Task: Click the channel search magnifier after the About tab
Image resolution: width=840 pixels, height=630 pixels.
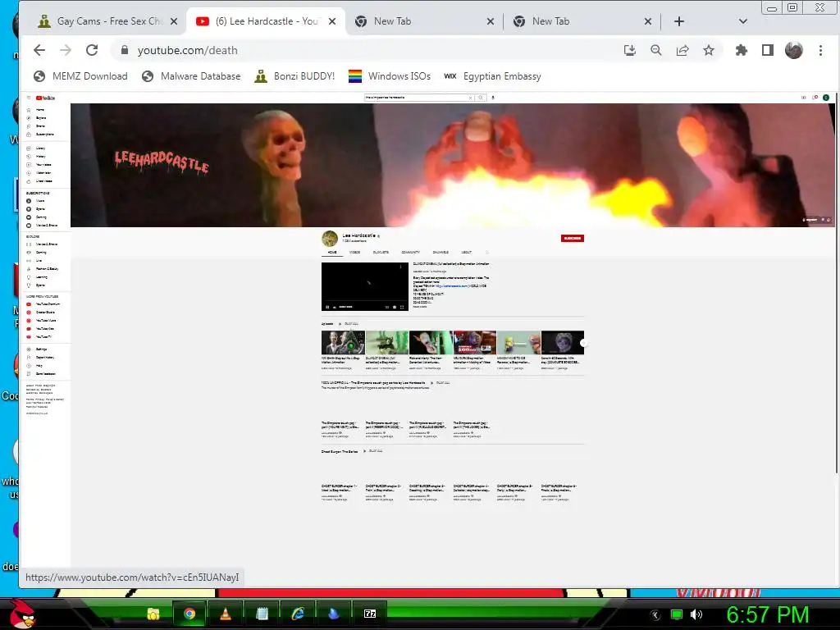Action: tap(487, 252)
